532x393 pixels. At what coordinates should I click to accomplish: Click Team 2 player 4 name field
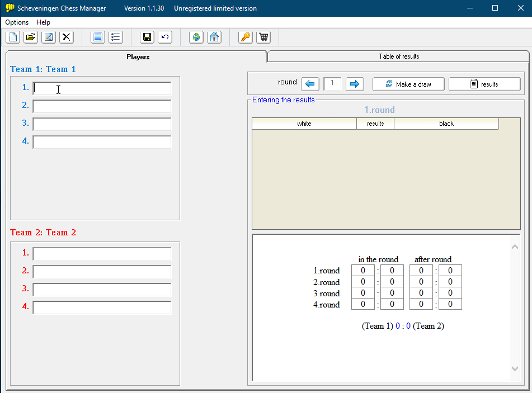[102, 307]
